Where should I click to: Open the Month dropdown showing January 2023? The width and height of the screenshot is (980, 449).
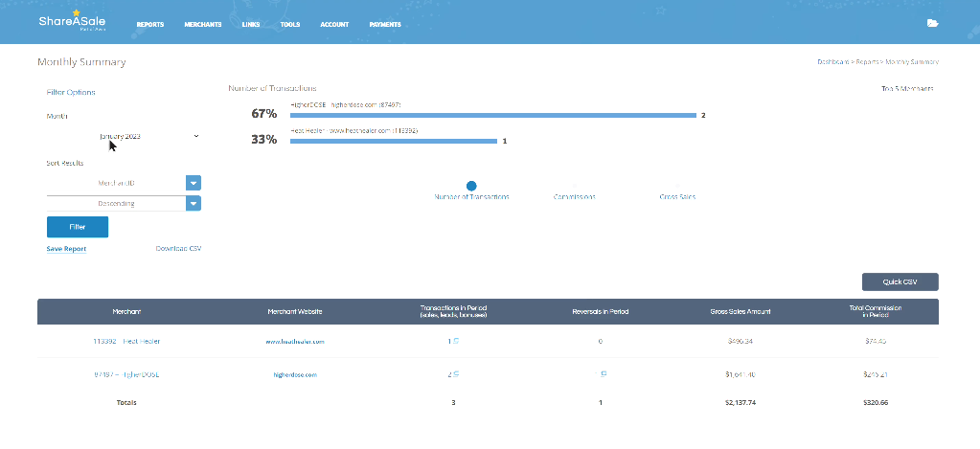[x=124, y=136]
